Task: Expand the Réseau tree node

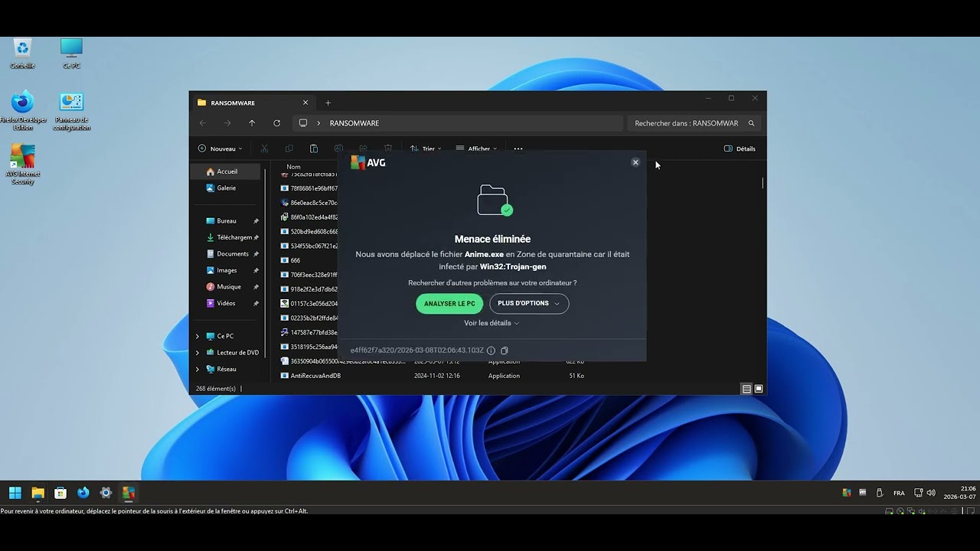Action: (198, 369)
